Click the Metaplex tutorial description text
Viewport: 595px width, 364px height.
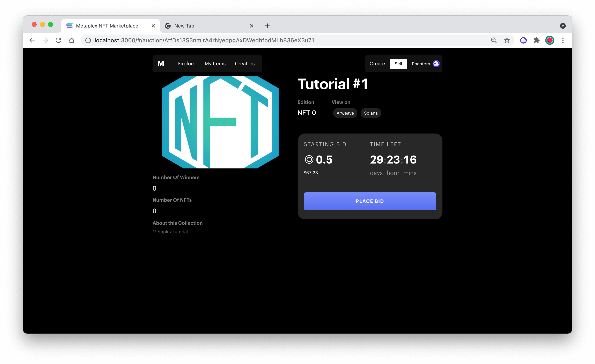tap(170, 232)
